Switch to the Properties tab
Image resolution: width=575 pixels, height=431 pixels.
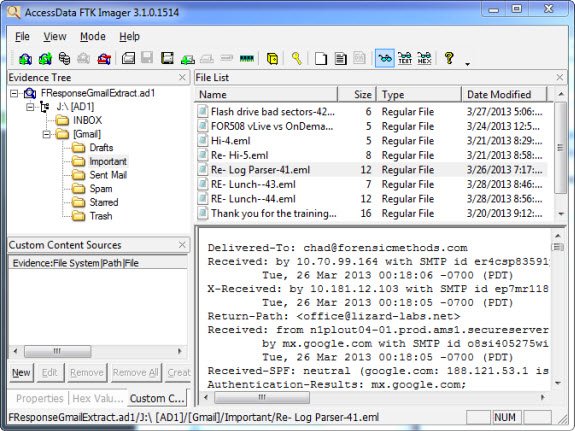tap(40, 398)
